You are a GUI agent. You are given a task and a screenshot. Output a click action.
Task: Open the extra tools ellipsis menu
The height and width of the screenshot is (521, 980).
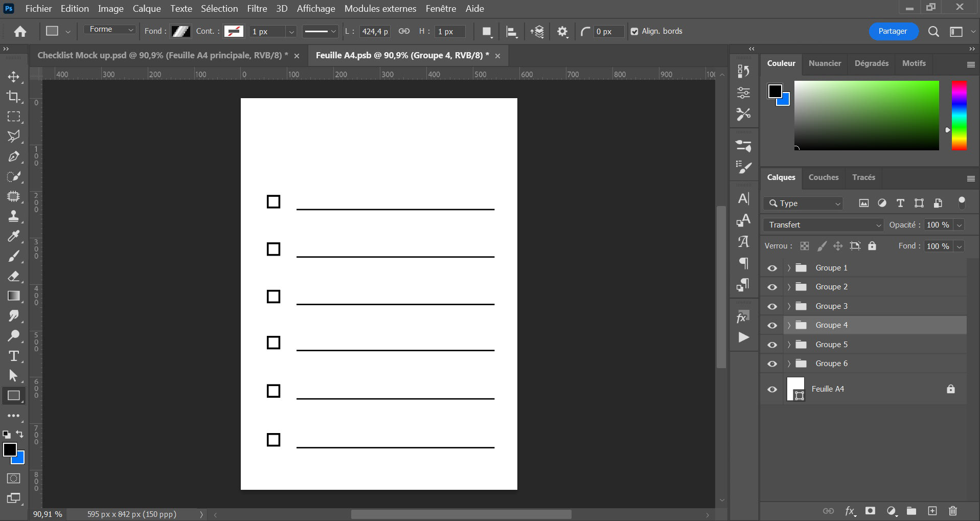tap(14, 416)
